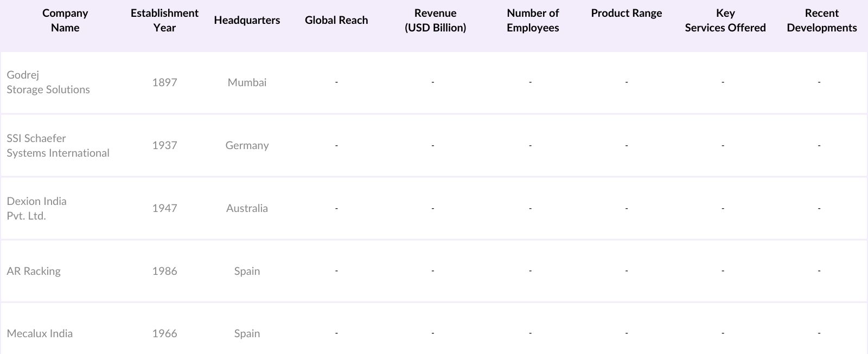868x354 pixels.
Task: Click SSI Schaefer Systems International cell
Action: (x=58, y=145)
